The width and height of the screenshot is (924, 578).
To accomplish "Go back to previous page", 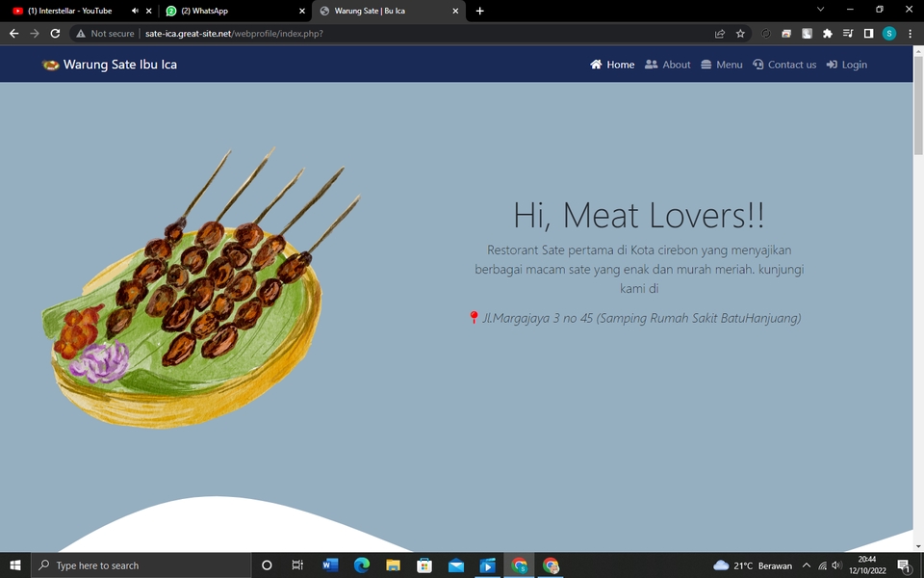I will (x=14, y=34).
